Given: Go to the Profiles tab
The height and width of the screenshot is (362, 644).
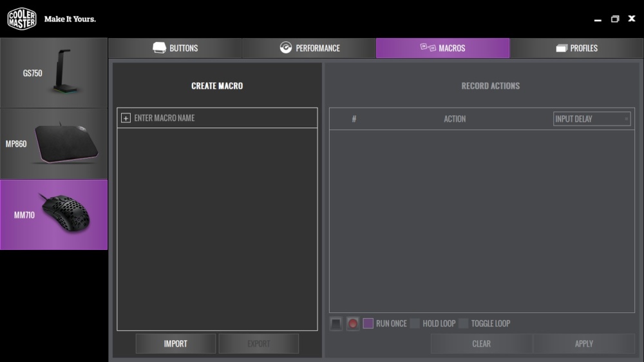Looking at the screenshot, I should pos(576,48).
